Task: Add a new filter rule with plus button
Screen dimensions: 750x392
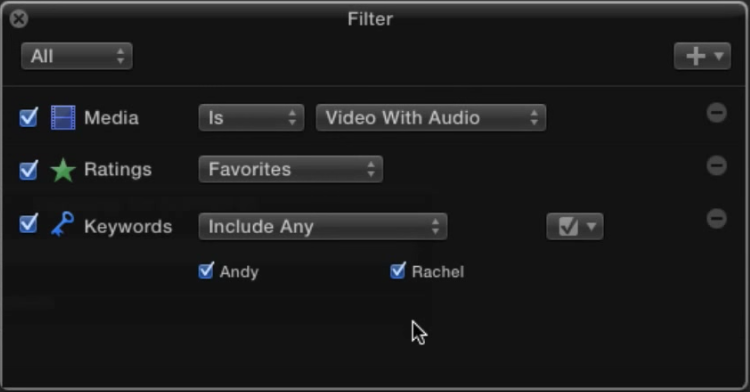Action: pyautogui.click(x=702, y=56)
